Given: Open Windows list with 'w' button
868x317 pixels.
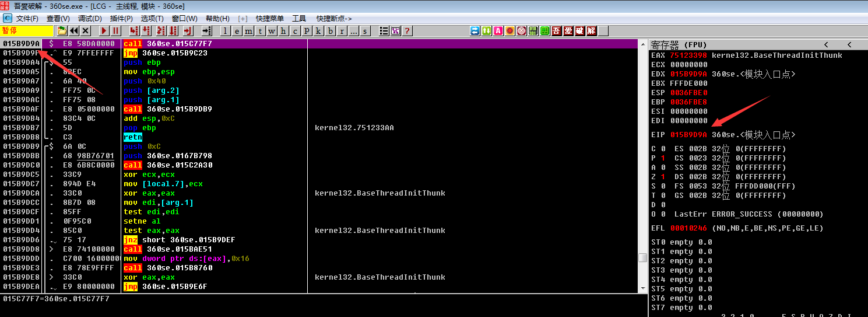Looking at the screenshot, I should tap(272, 31).
